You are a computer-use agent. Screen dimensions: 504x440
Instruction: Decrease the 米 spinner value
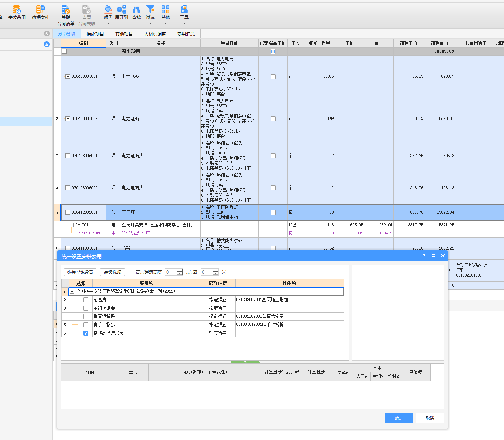pos(215,274)
